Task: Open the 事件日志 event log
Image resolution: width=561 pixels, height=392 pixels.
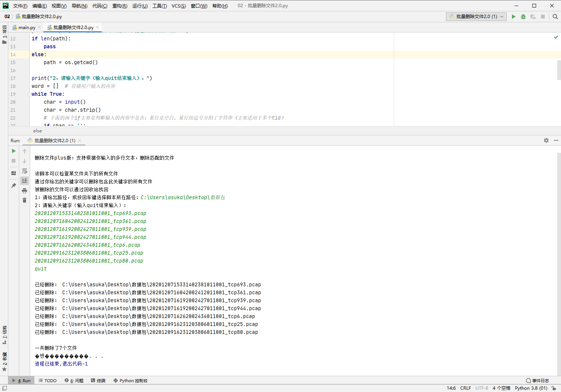Action: (x=538, y=381)
